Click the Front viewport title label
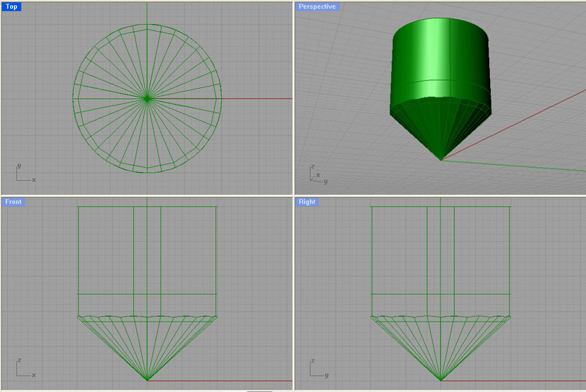 pos(13,201)
